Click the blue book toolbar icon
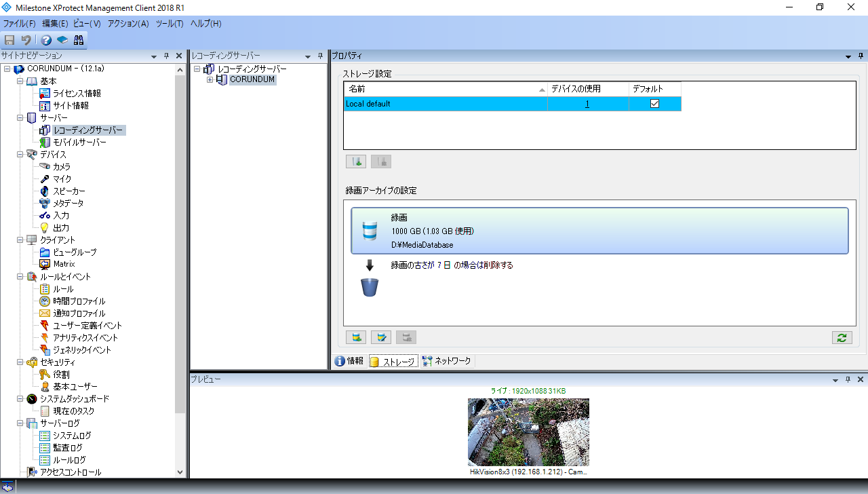 point(62,40)
